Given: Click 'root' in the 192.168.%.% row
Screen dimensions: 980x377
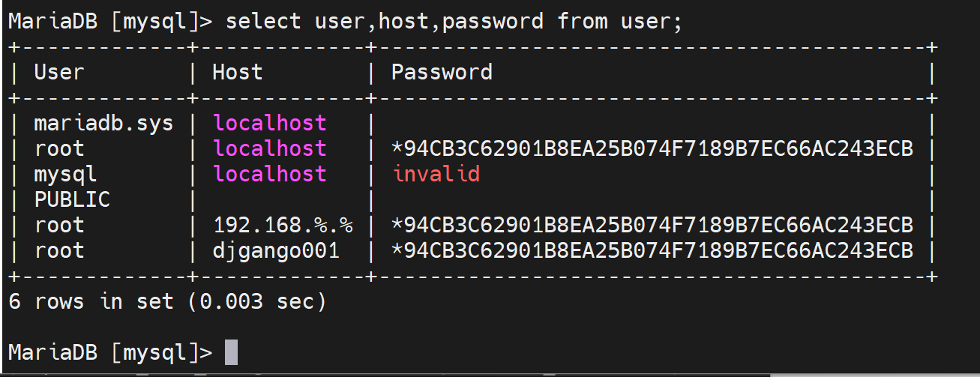Looking at the screenshot, I should tap(59, 225).
